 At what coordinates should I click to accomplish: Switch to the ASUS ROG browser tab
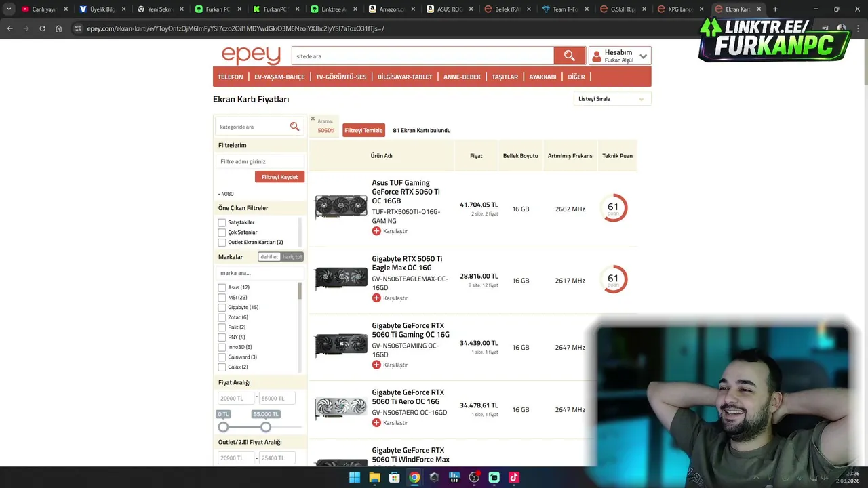449,9
